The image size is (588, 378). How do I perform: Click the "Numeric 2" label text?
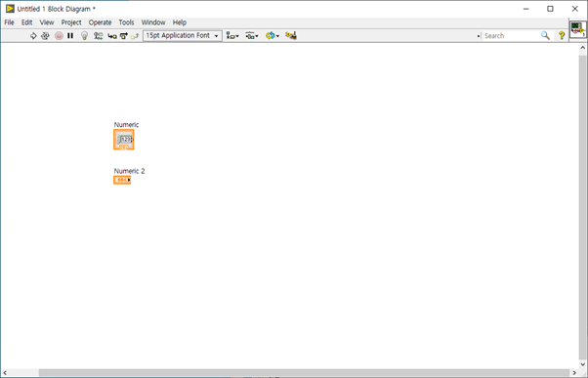tap(129, 171)
